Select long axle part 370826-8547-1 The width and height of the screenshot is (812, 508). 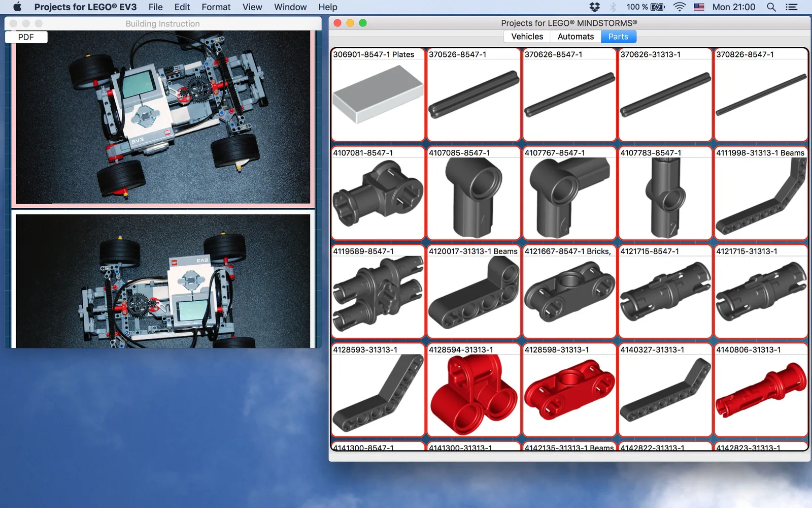pyautogui.click(x=761, y=95)
